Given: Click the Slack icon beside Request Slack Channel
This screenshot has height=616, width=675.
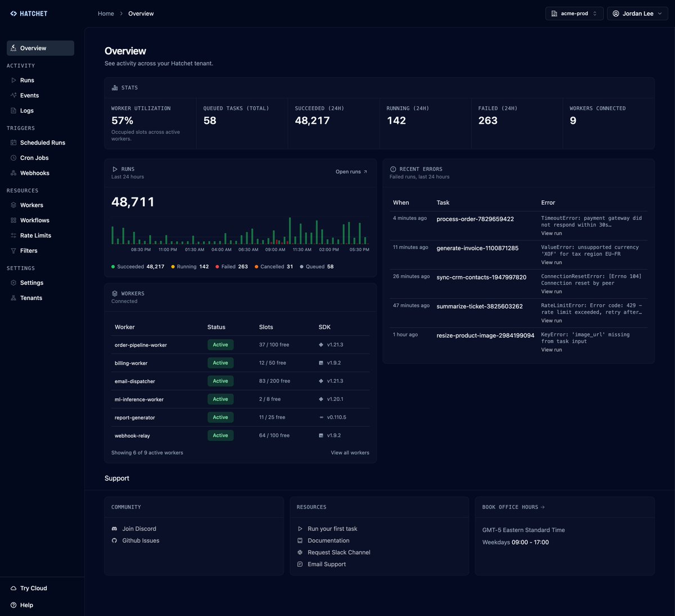Looking at the screenshot, I should [x=300, y=552].
